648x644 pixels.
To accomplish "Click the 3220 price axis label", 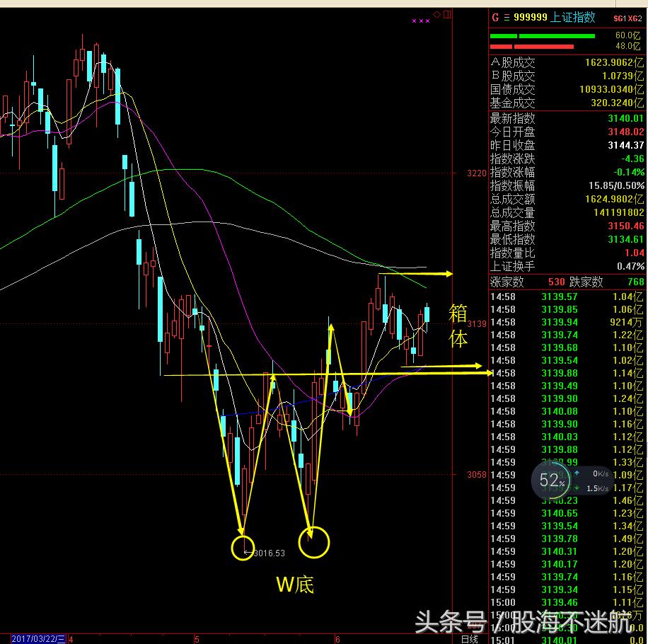I will (x=477, y=173).
